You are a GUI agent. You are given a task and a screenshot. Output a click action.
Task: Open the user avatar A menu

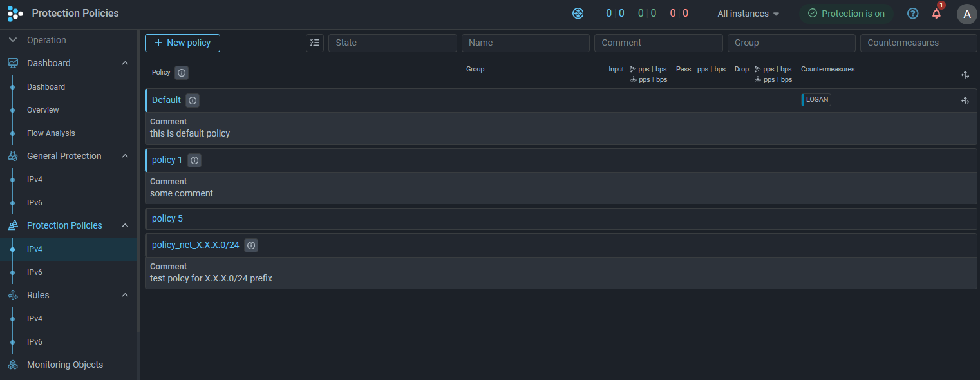point(966,14)
